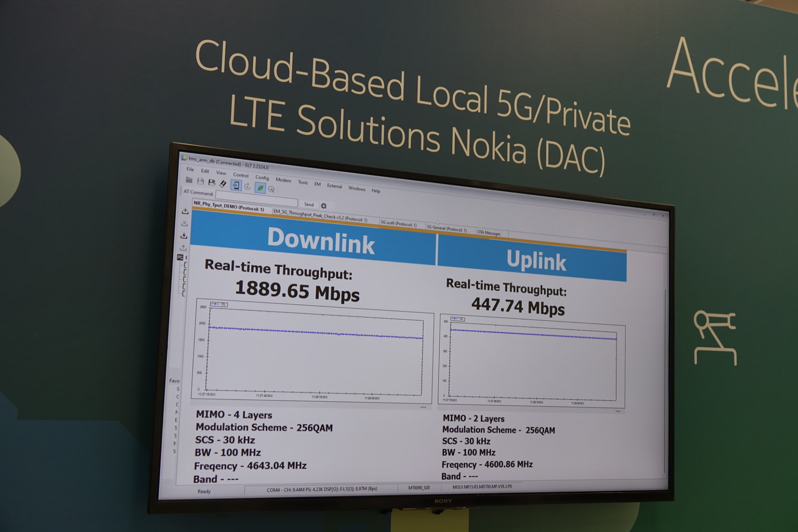
Task: Open the EM menu
Action: [318, 184]
